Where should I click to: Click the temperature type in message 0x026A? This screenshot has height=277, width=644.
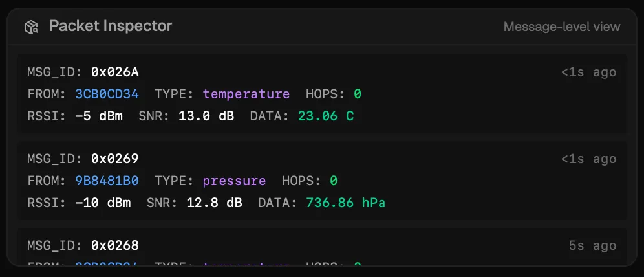coord(246,94)
